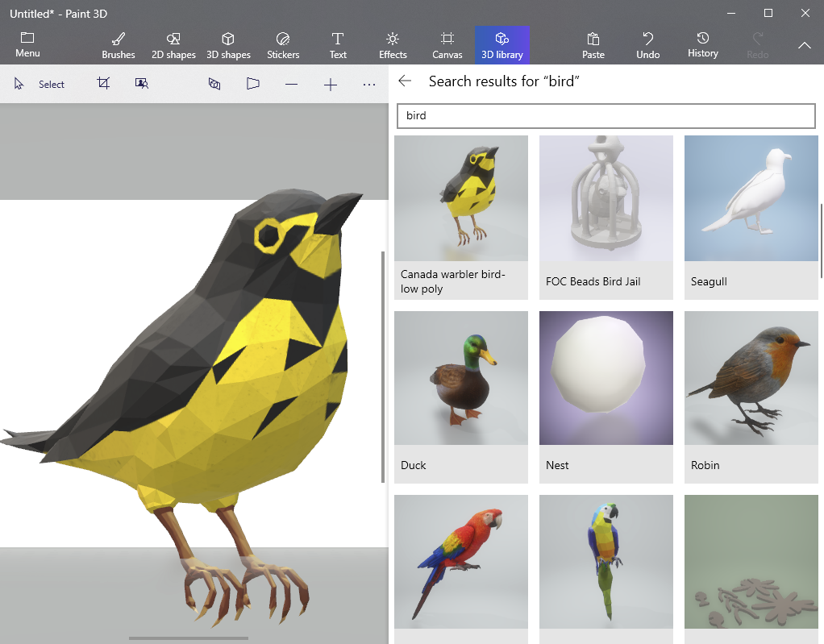Viewport: 824px width, 644px height.
Task: Open the Stickers panel
Action: 283,46
